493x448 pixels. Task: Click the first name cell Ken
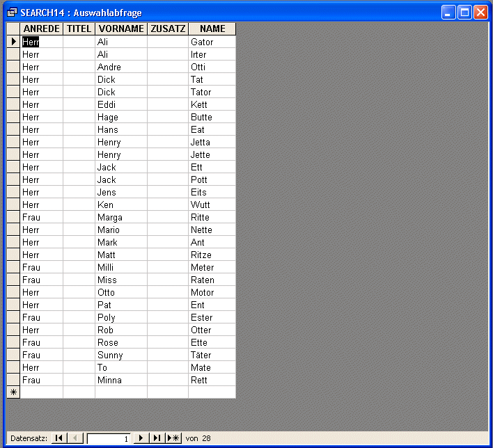(x=121, y=205)
